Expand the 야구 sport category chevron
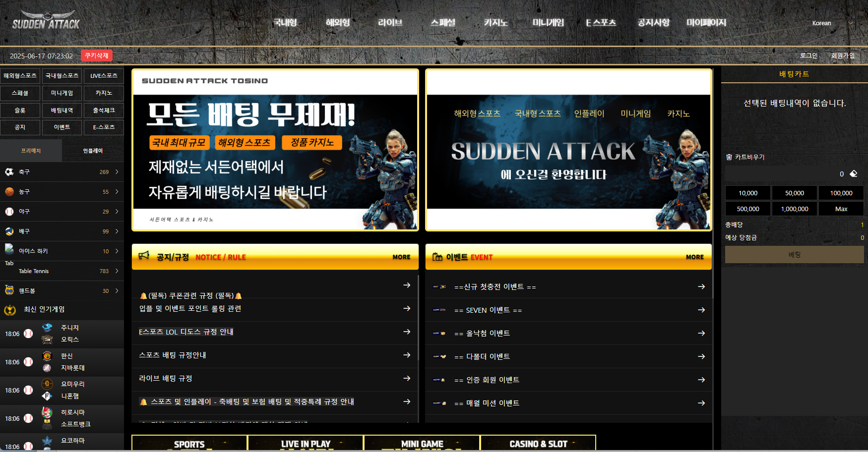The width and height of the screenshot is (868, 452). [117, 212]
